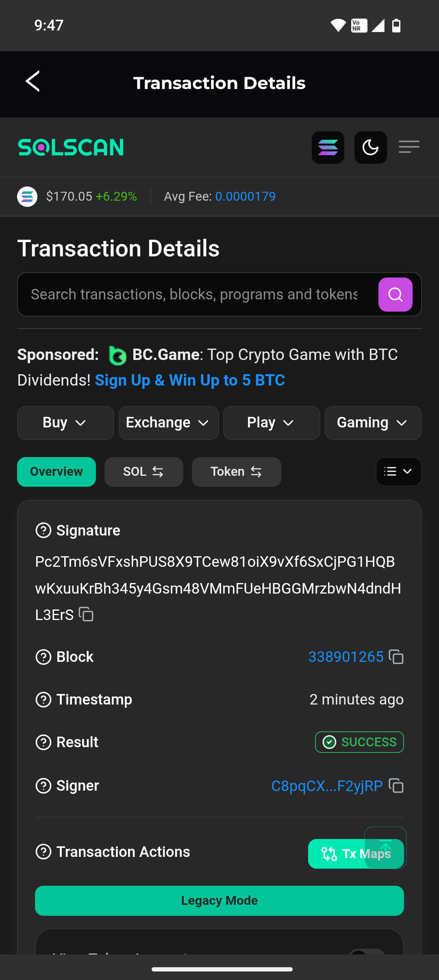Screen dimensions: 439x980
Task: Click the Legacy Mode button
Action: tap(219, 901)
